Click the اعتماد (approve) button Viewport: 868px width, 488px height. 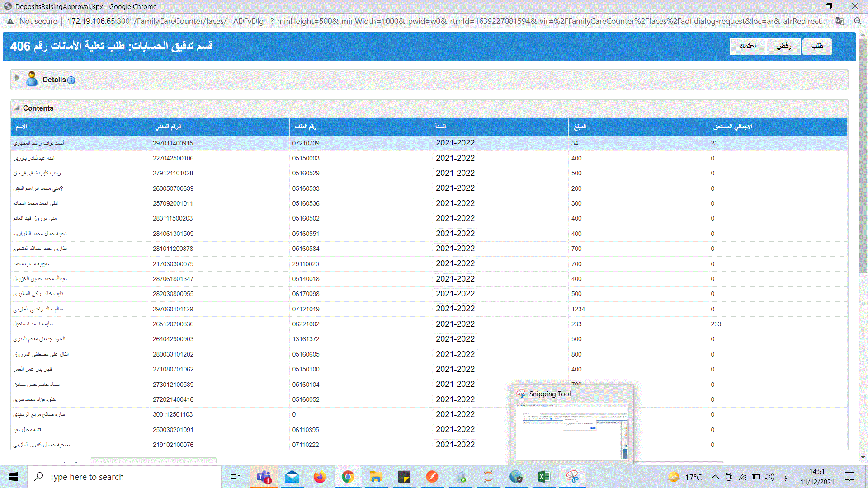(x=748, y=46)
